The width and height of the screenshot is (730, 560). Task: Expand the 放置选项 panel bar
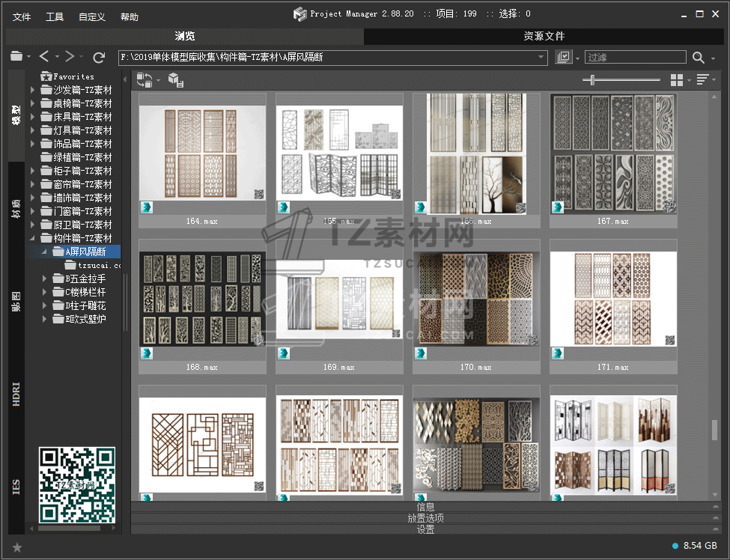point(425,518)
